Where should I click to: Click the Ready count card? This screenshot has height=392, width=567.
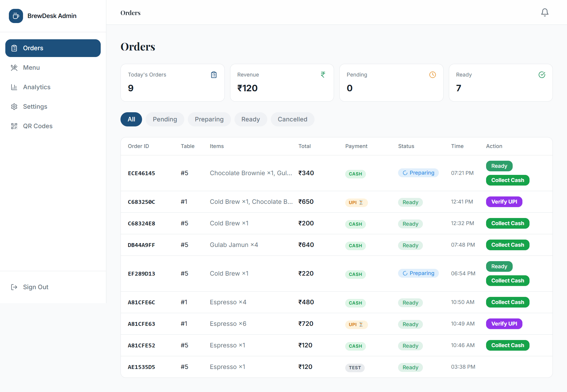(501, 83)
